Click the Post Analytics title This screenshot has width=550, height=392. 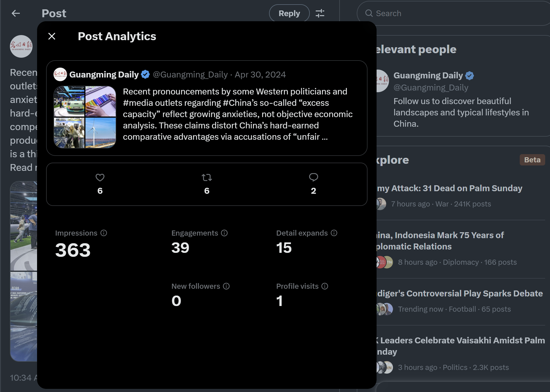pos(117,36)
